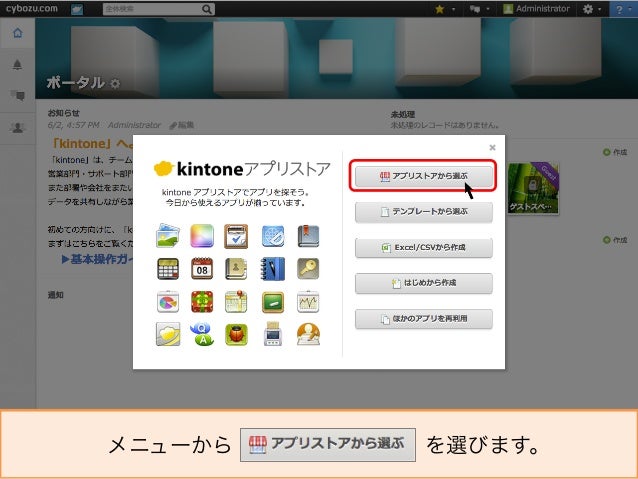Click the green chalkboard app icon
Viewport: 638px width, 479px height.
tap(273, 302)
